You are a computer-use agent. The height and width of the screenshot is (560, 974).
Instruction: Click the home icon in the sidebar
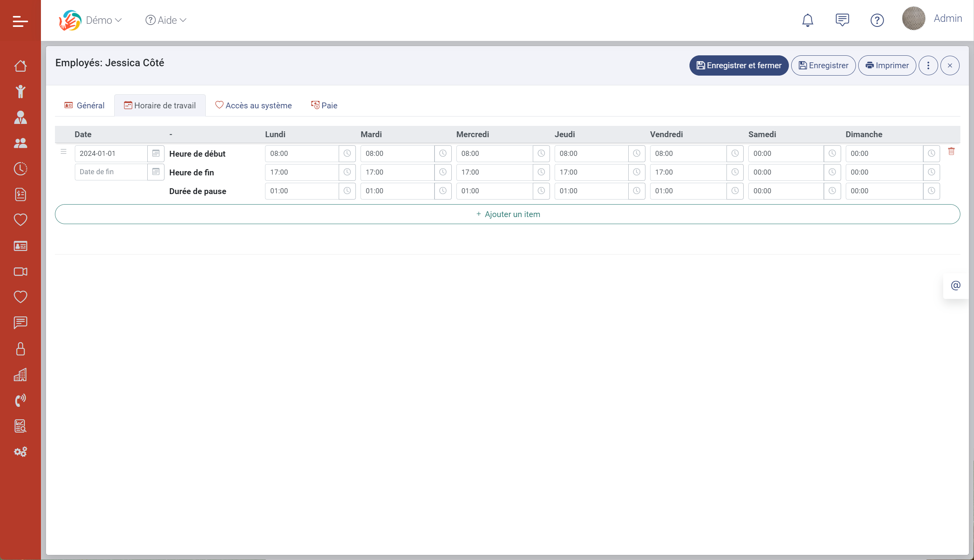(x=20, y=66)
